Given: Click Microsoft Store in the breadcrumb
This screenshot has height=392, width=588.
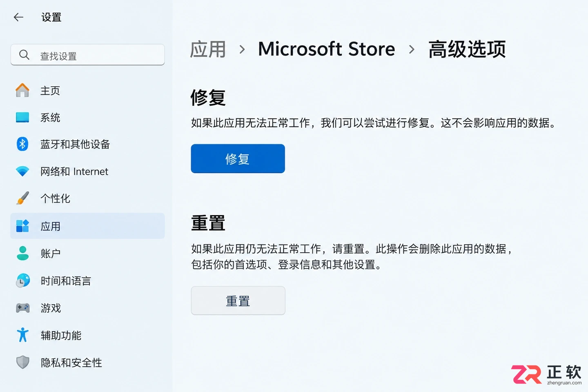Looking at the screenshot, I should click(x=327, y=49).
